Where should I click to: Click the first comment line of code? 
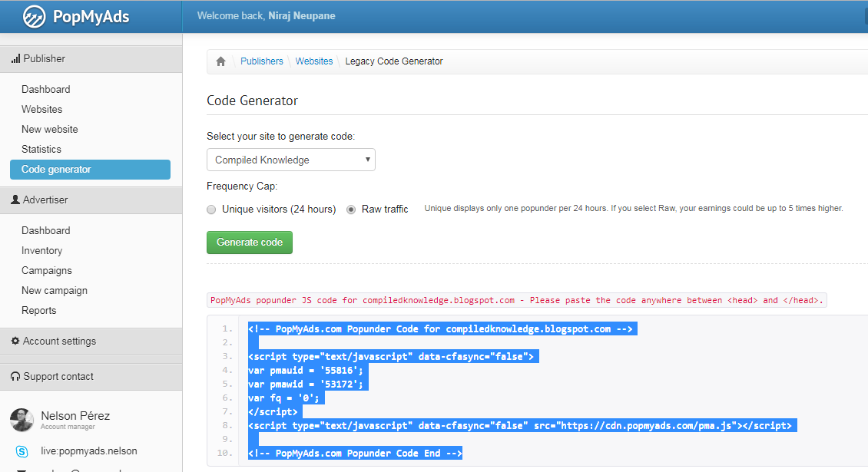(x=440, y=328)
